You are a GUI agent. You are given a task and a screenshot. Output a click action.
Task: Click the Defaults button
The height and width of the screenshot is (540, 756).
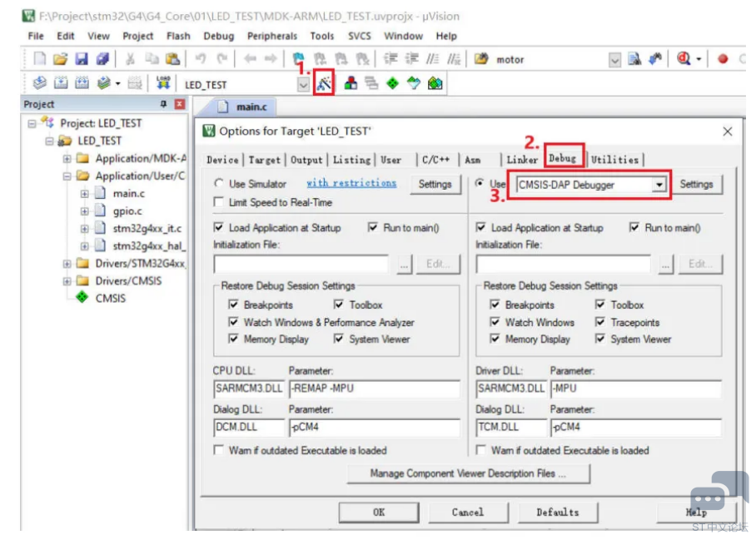(x=557, y=512)
